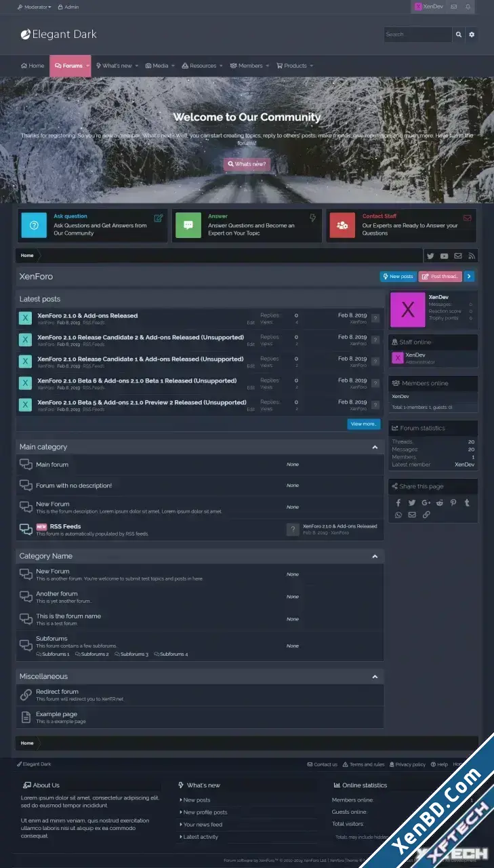The width and height of the screenshot is (494, 868).
Task: Click the YouTube icon in the breadcrumb bar
Action: coord(444,256)
